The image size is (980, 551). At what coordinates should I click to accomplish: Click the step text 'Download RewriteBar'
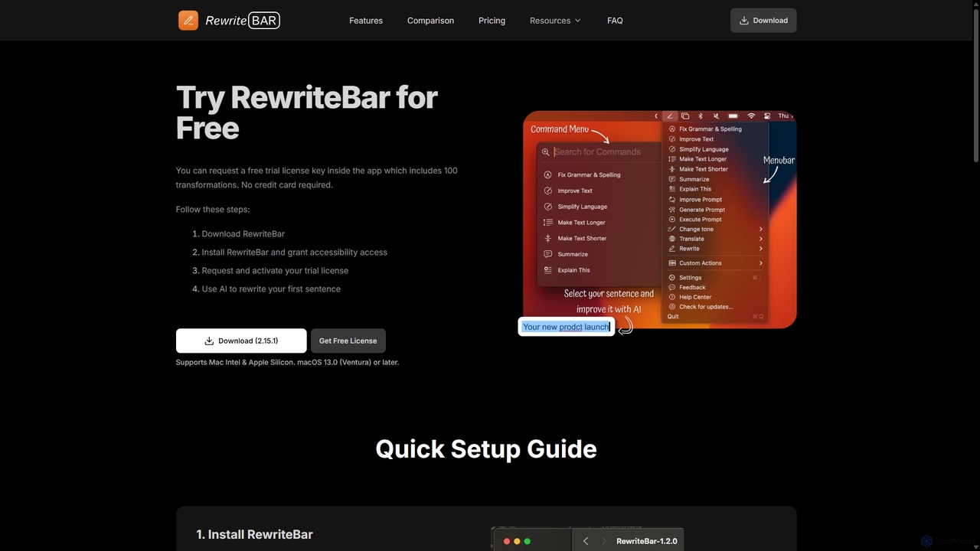coord(243,234)
